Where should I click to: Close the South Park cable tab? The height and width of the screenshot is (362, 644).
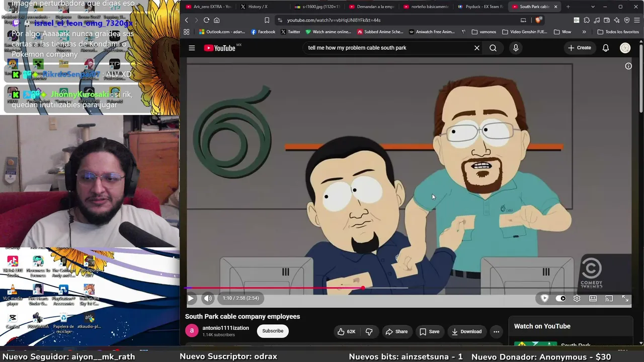(x=555, y=7)
